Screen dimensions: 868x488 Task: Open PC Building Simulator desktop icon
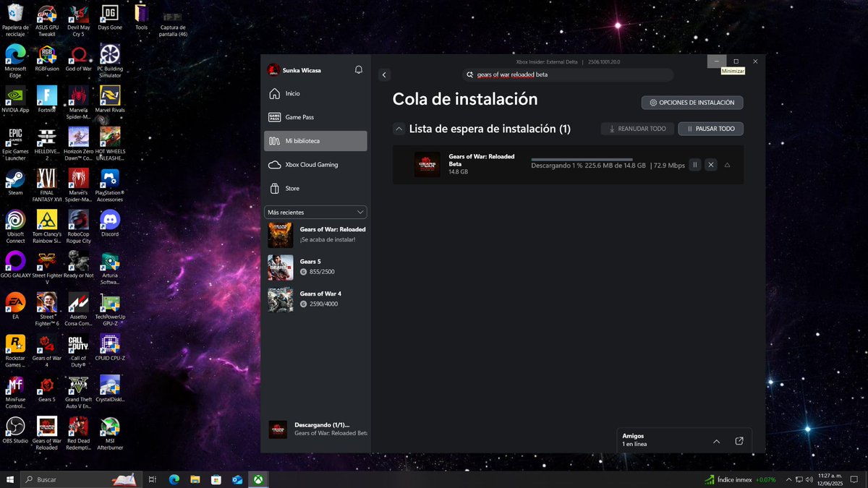point(110,62)
